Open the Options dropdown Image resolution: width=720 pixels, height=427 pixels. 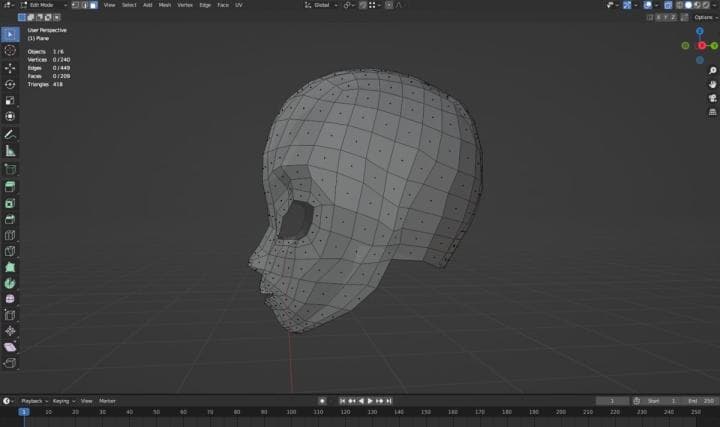pyautogui.click(x=705, y=17)
